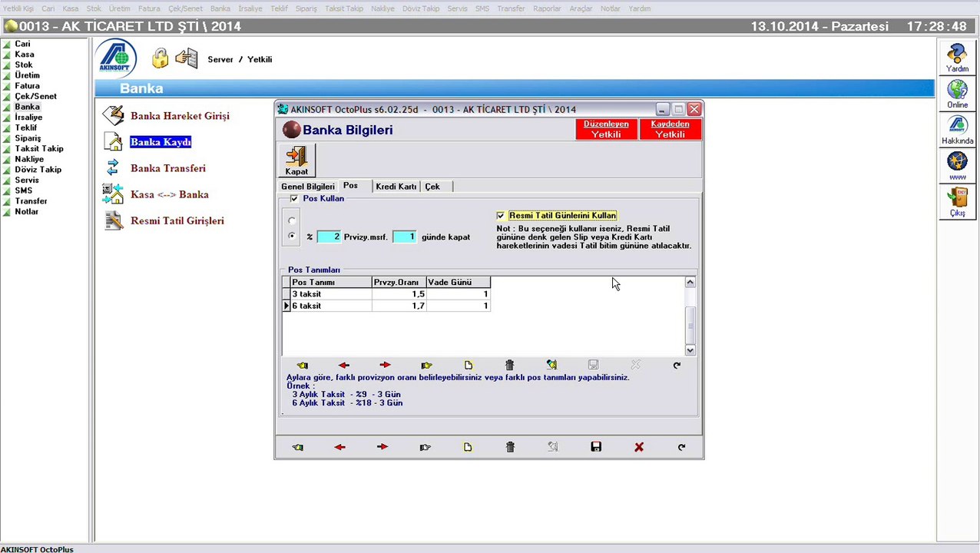Delete bank record with bottom trash icon
The width and height of the screenshot is (980, 553).
[510, 447]
